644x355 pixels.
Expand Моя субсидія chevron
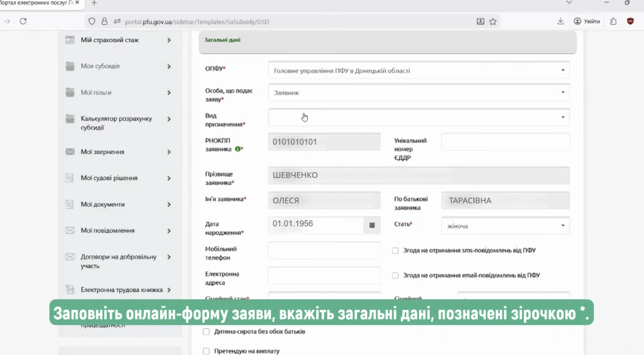click(169, 66)
